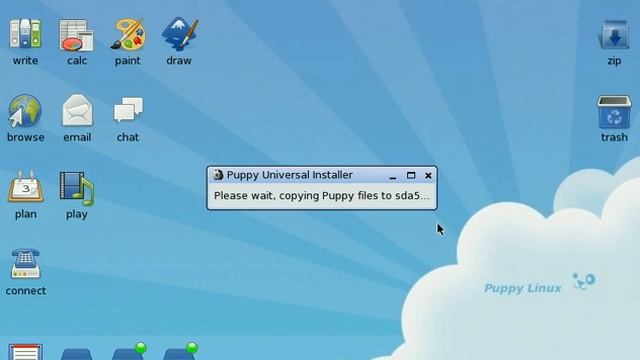Click the first drive icon with green dot
640x360 pixels.
click(129, 351)
